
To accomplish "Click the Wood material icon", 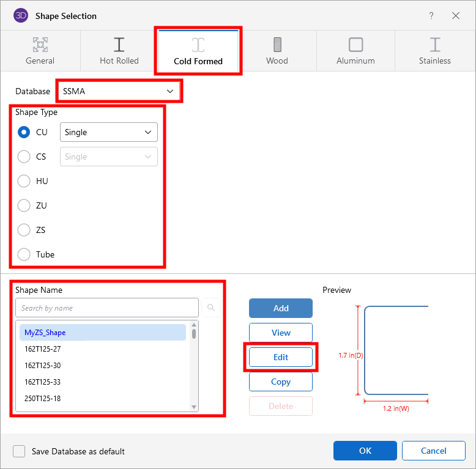I will click(x=277, y=45).
